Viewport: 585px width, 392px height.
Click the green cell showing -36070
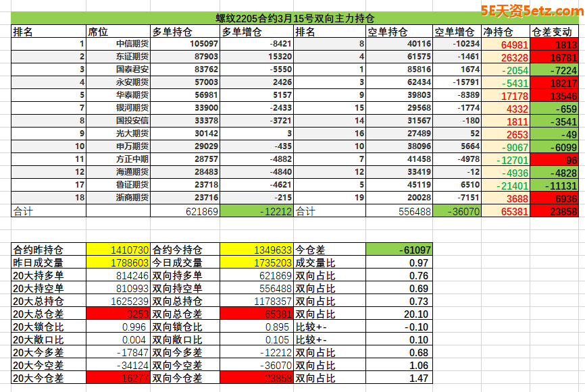tap(457, 211)
